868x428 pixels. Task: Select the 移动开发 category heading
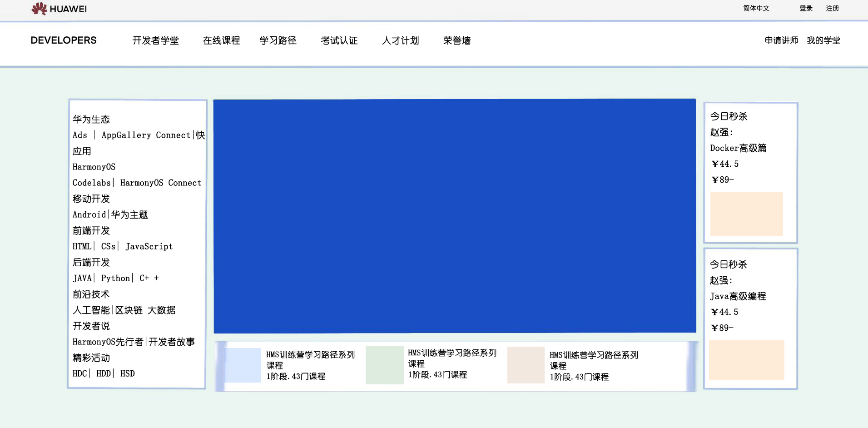91,199
